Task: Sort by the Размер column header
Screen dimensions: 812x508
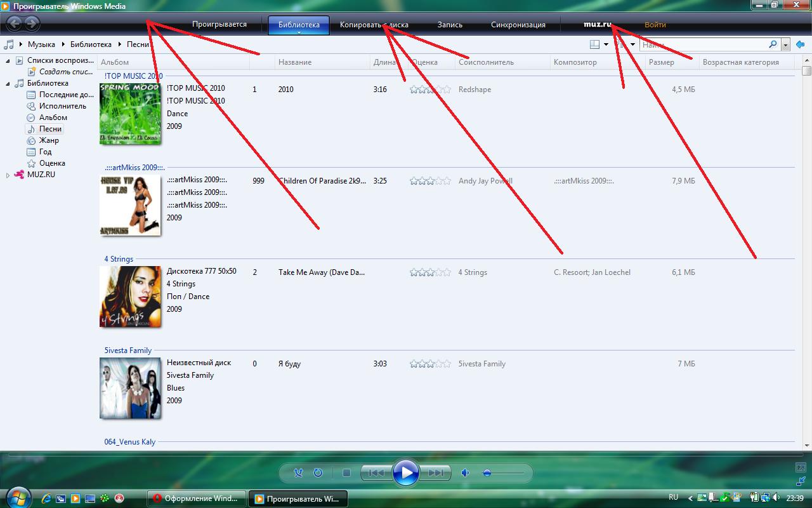Action: coord(672,62)
